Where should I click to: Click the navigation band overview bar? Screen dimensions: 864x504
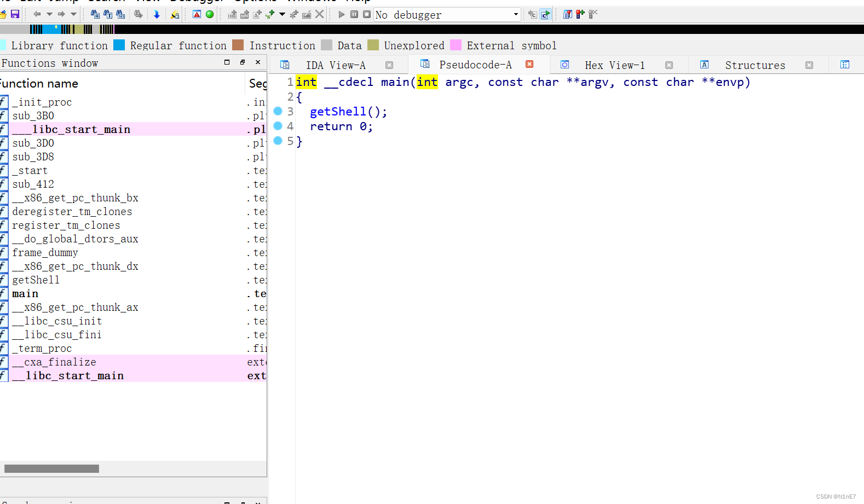(x=432, y=29)
